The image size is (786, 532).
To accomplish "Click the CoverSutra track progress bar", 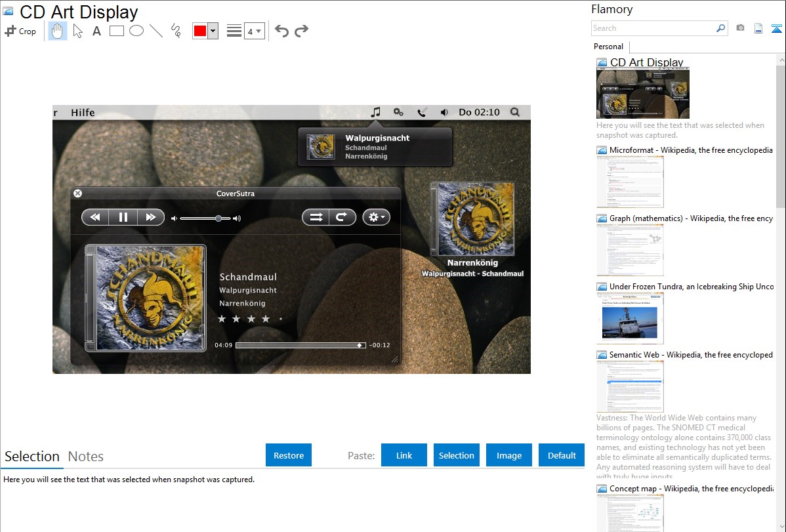I will [x=300, y=345].
